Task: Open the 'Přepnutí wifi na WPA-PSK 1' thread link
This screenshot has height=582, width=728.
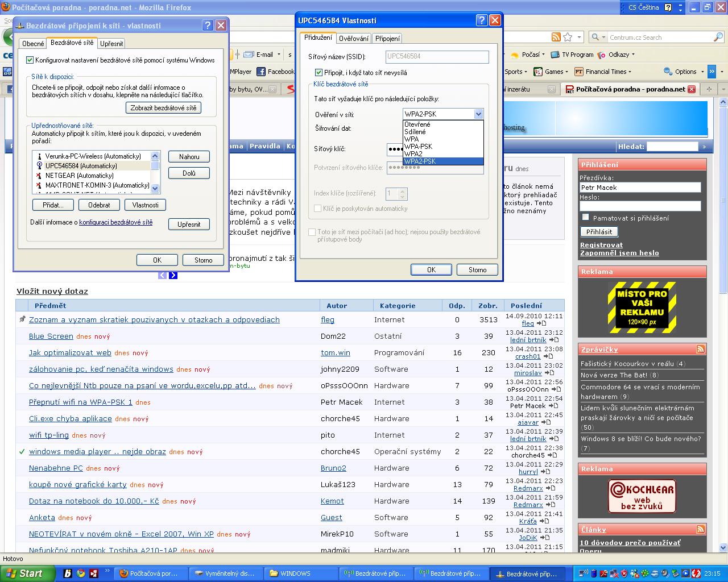Action: click(x=80, y=402)
